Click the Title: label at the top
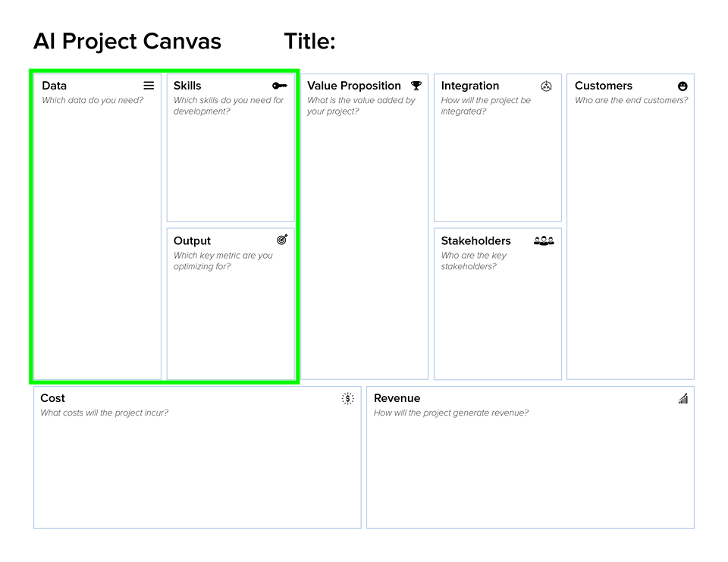Viewport: 728px width, 562px height. (x=309, y=42)
